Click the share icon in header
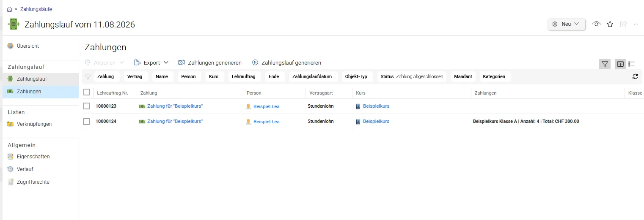The image size is (644, 220). tap(623, 24)
